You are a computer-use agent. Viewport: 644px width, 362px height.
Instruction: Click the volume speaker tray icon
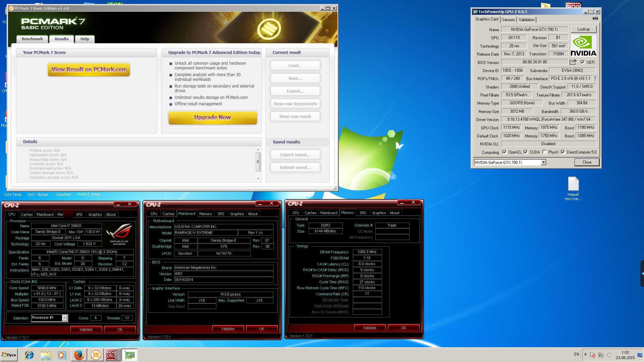pos(609,355)
